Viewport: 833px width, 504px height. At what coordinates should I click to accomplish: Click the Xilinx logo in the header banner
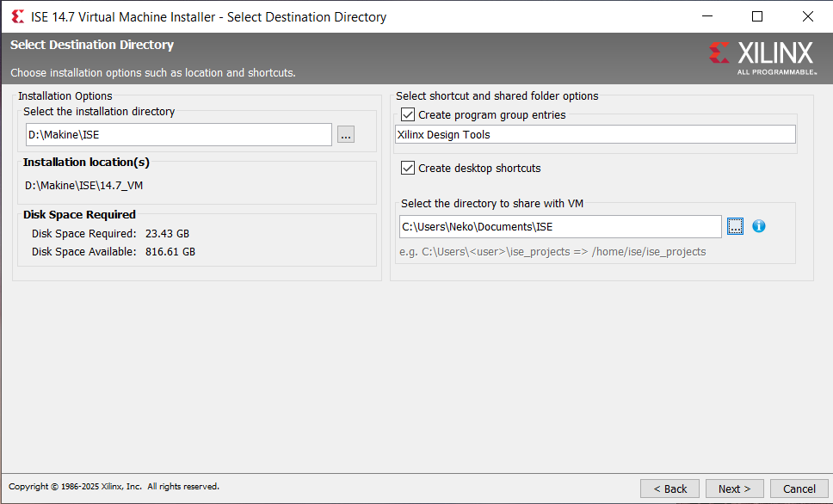click(x=761, y=57)
